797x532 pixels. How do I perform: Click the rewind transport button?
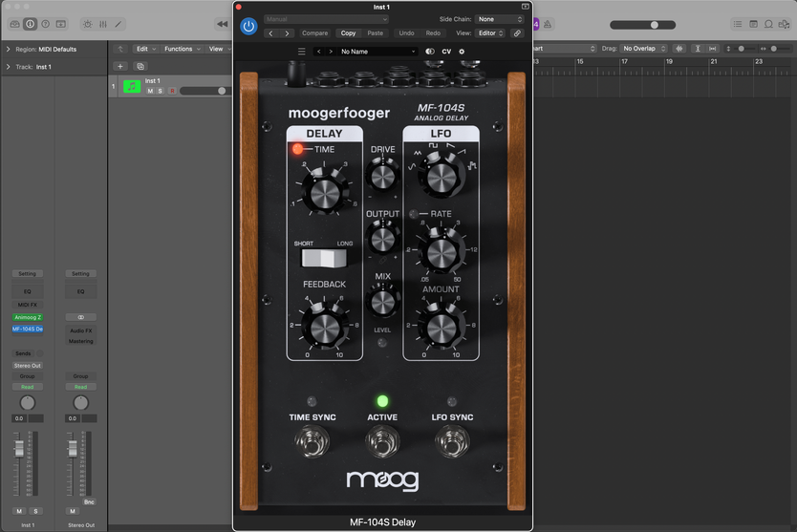pos(222,24)
